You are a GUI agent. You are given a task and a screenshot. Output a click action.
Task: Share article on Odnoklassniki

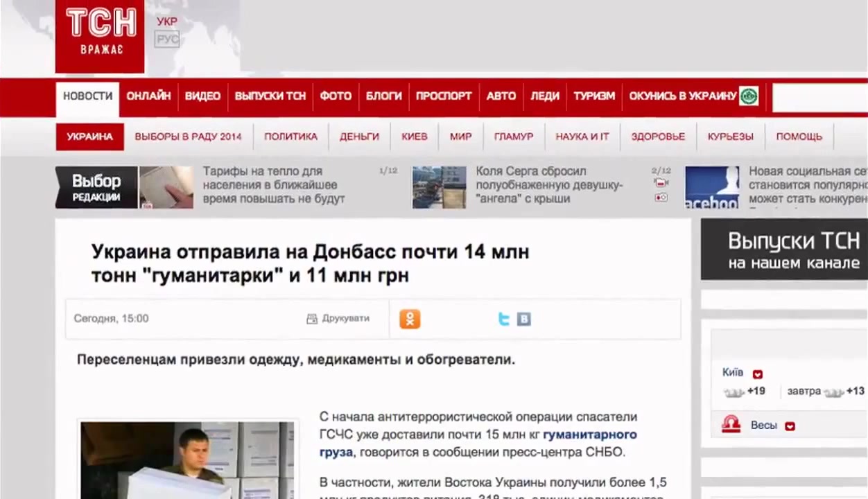[410, 319]
